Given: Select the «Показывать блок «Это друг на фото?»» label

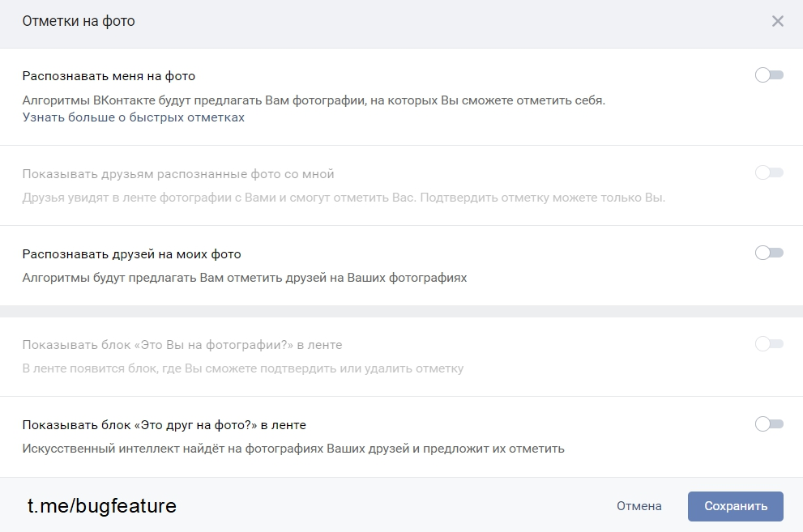Looking at the screenshot, I should tap(164, 424).
